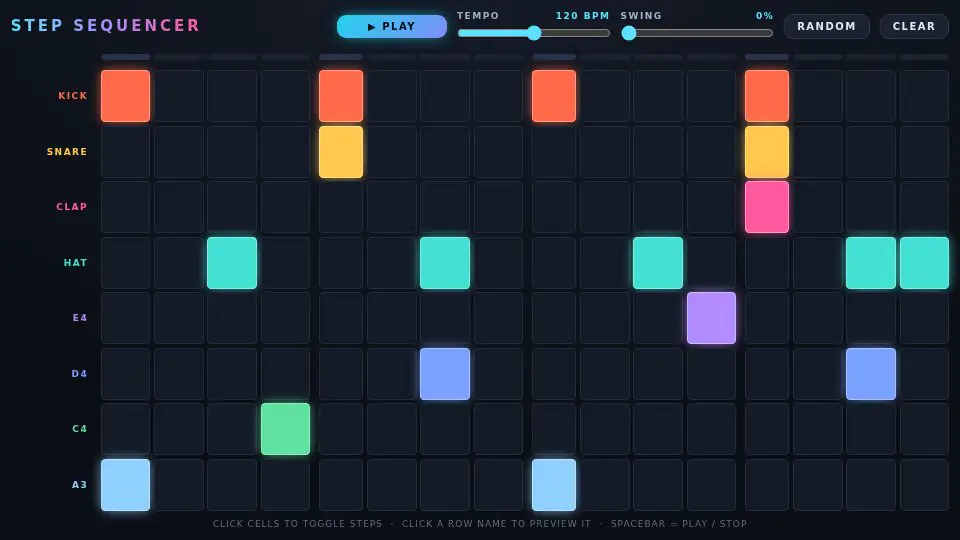Deactivate the D4 note on step 15
This screenshot has width=960, height=540.
point(871,373)
